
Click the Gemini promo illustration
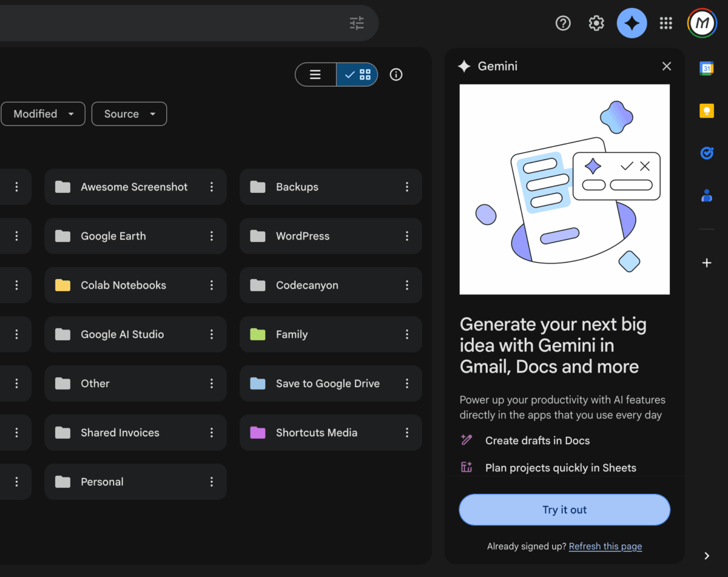pos(565,189)
